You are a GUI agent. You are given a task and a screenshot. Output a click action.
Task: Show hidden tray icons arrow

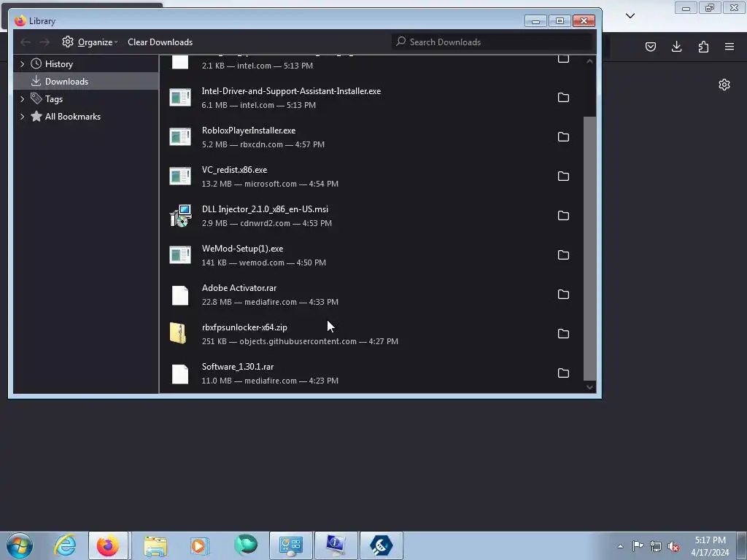(620, 546)
